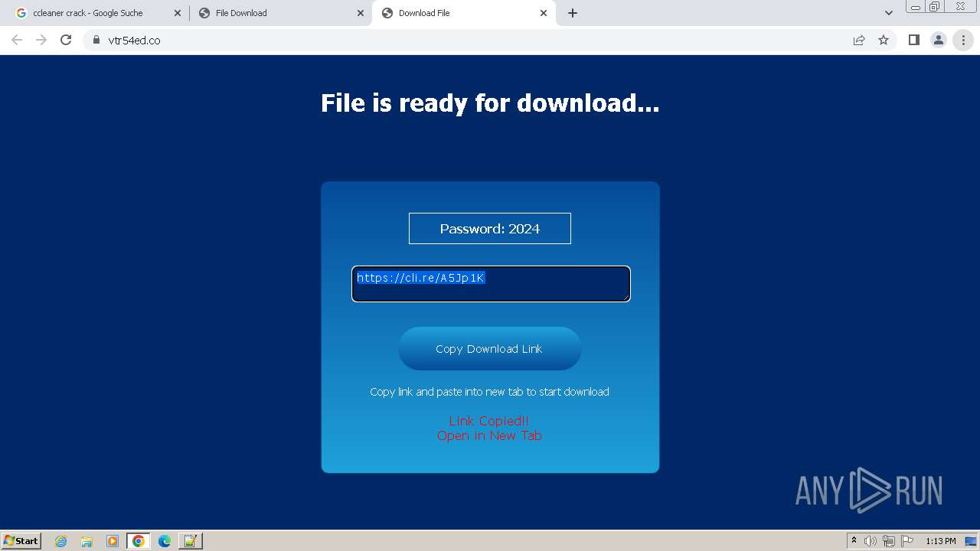Open the network tray icon
The width and height of the screenshot is (980, 551).
(x=889, y=541)
